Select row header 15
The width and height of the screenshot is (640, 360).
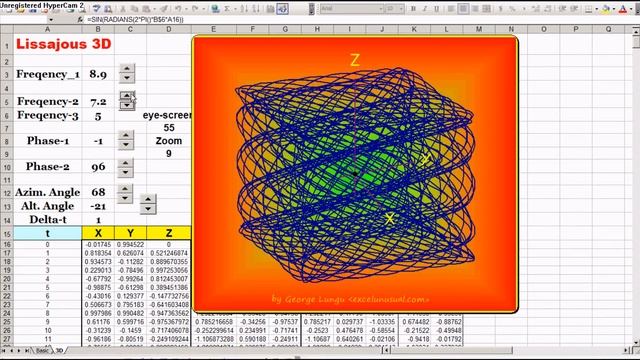7,234
